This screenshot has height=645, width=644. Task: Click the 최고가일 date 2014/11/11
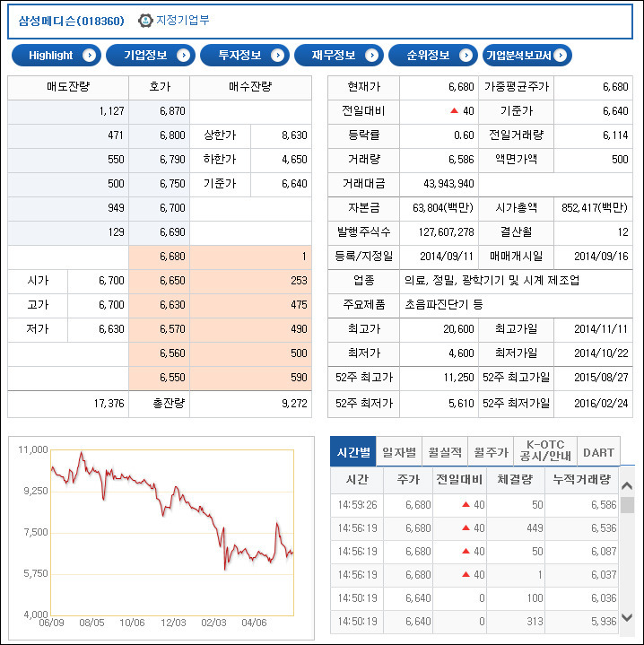tap(601, 329)
